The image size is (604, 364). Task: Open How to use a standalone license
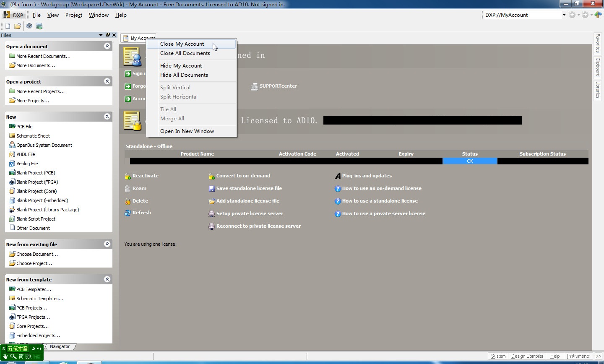(x=380, y=201)
